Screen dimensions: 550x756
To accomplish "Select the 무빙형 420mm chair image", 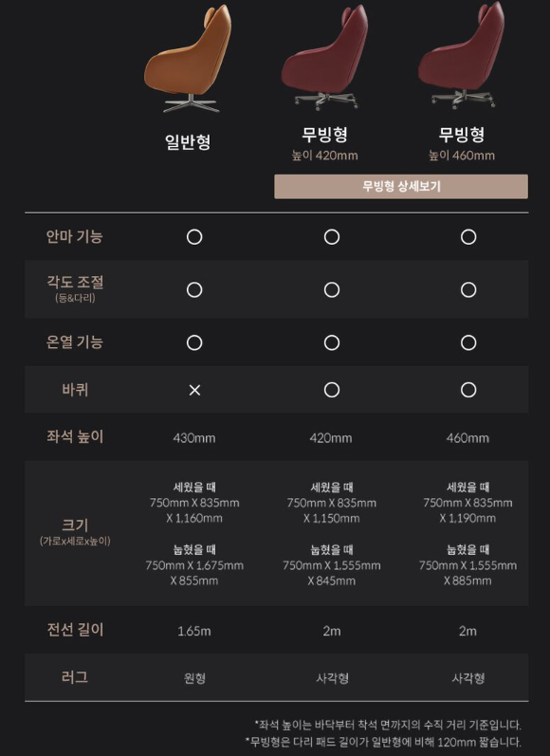I will (x=326, y=56).
